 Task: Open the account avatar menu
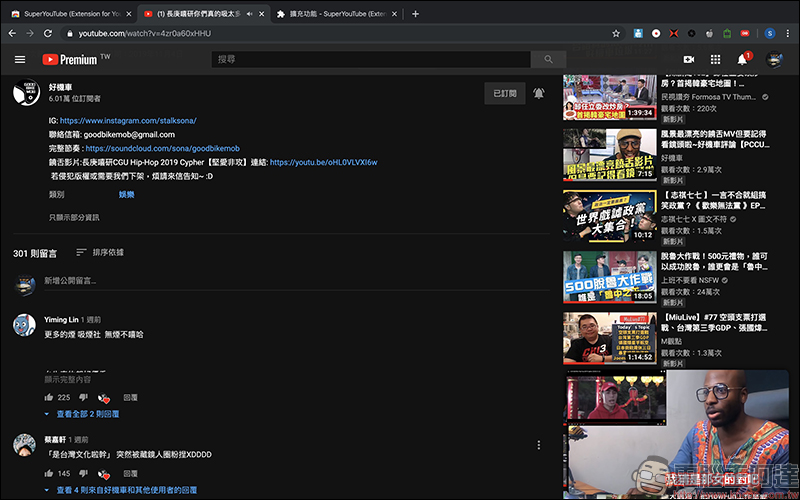(x=774, y=60)
